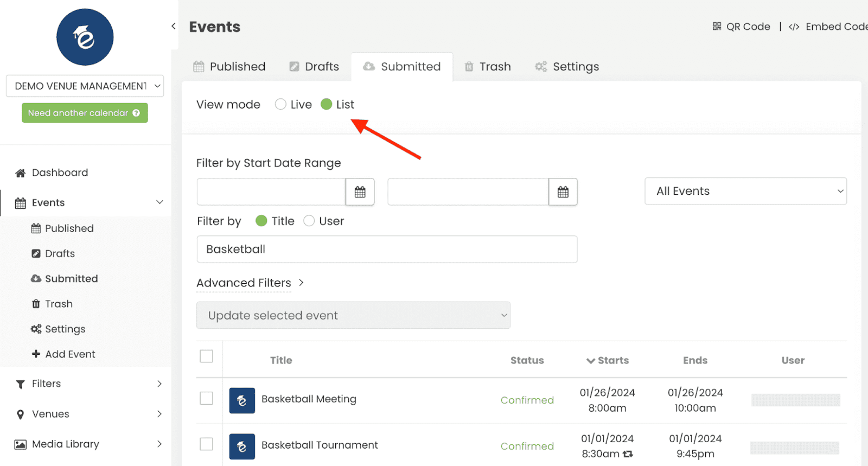
Task: Click the Events calendar icon in sidebar
Action: click(x=20, y=203)
